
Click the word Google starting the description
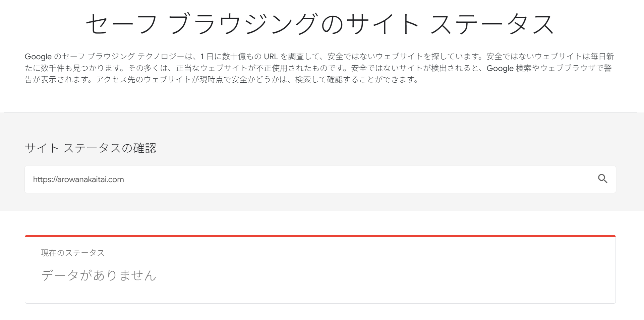tap(38, 57)
